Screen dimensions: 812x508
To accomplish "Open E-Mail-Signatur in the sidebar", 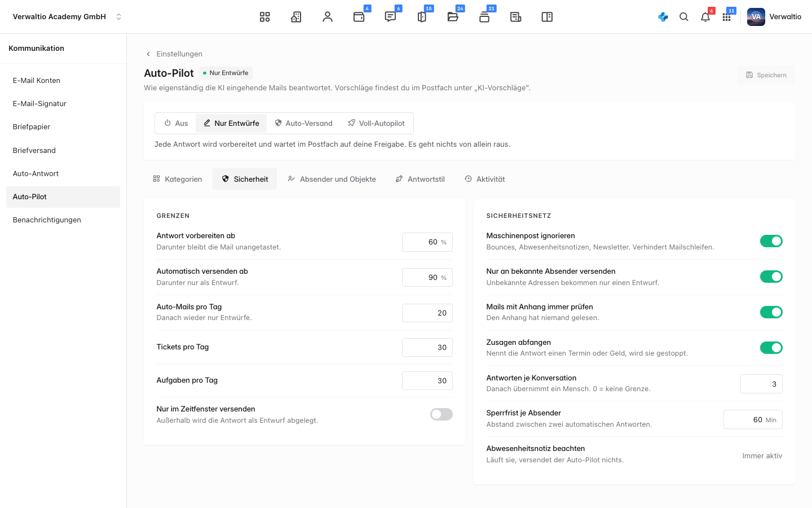I will pos(63,104).
